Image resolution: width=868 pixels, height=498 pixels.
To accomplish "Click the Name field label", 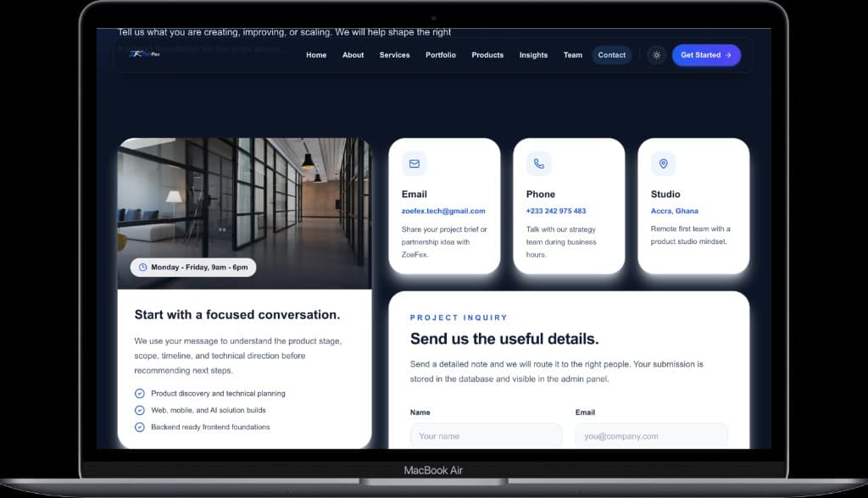I will pos(420,412).
